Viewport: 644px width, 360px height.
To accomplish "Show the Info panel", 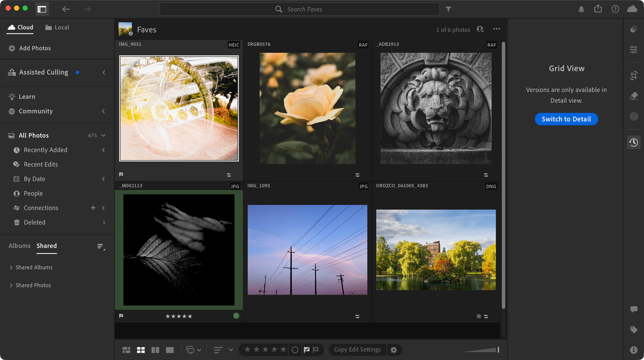I will tap(634, 350).
